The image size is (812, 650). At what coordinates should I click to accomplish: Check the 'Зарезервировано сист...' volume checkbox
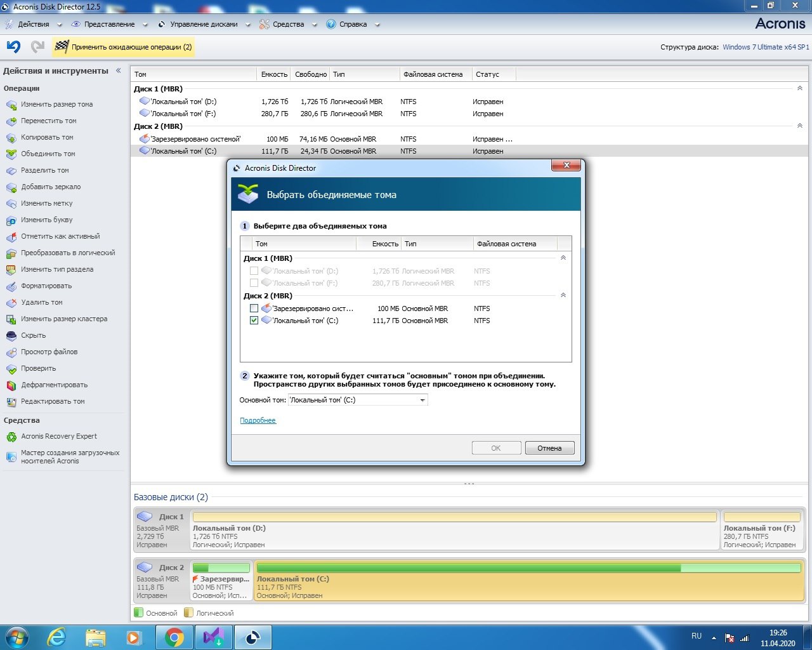point(254,308)
